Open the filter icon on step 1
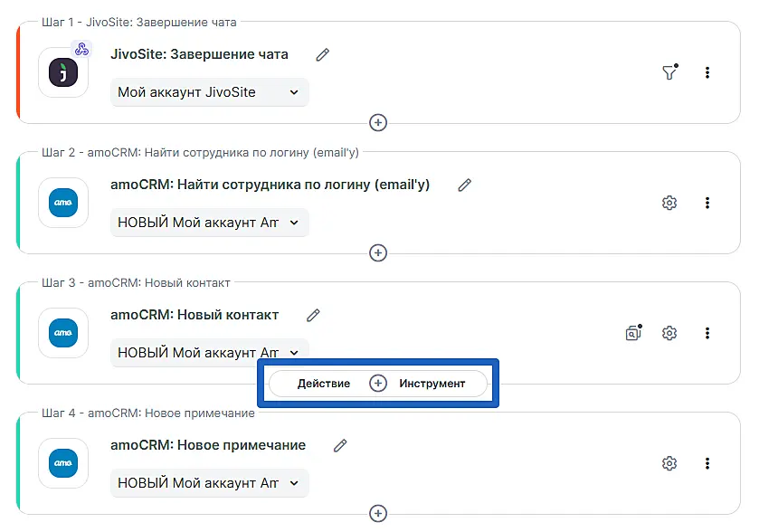The image size is (759, 532). pos(669,72)
